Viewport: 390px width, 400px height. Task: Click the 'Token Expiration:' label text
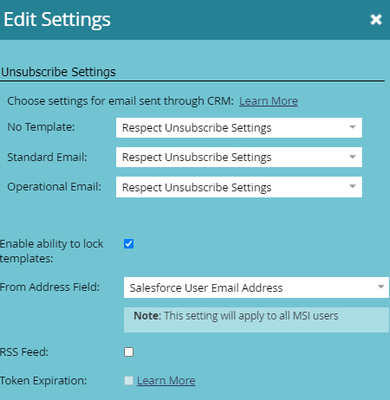43,381
